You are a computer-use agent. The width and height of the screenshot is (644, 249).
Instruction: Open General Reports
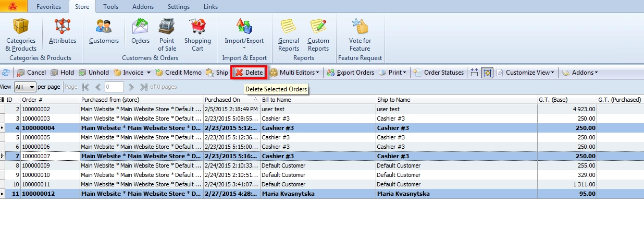click(289, 34)
